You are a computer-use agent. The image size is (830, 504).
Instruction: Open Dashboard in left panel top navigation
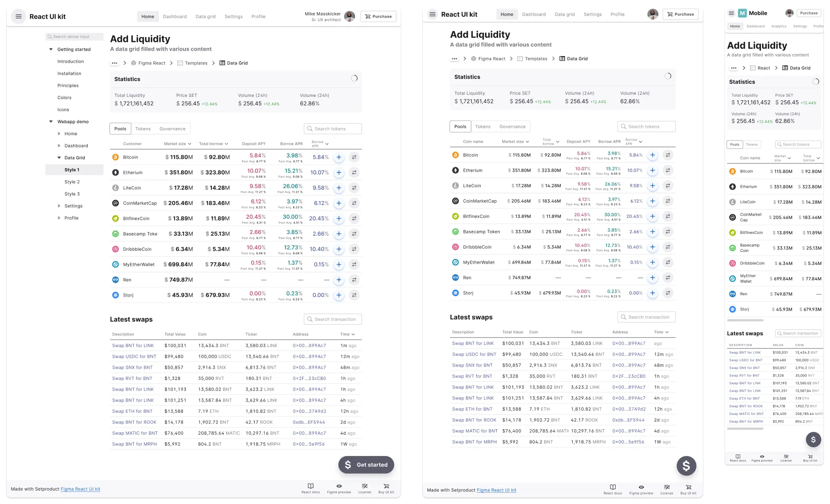175,16
